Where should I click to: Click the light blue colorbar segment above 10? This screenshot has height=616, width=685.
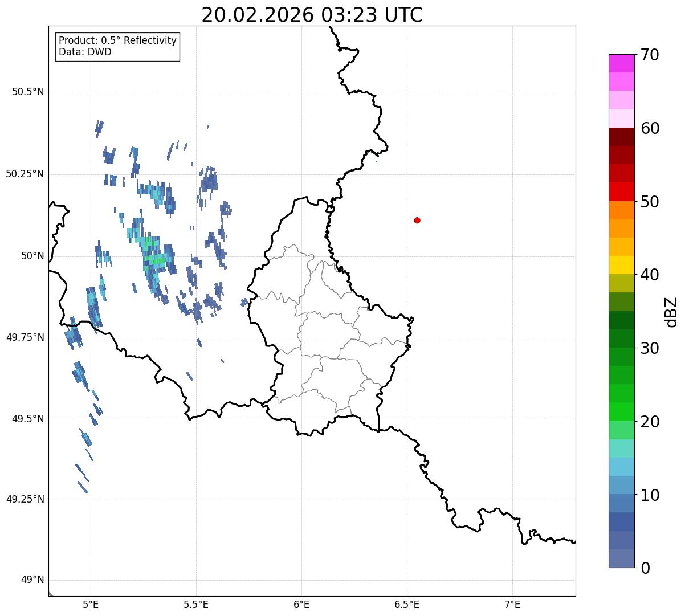621,467
